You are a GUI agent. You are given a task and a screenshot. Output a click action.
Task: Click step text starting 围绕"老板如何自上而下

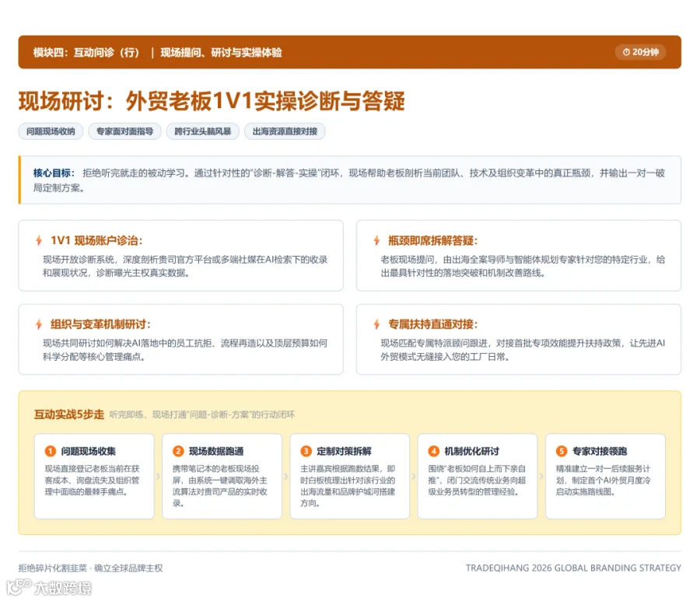point(477,480)
